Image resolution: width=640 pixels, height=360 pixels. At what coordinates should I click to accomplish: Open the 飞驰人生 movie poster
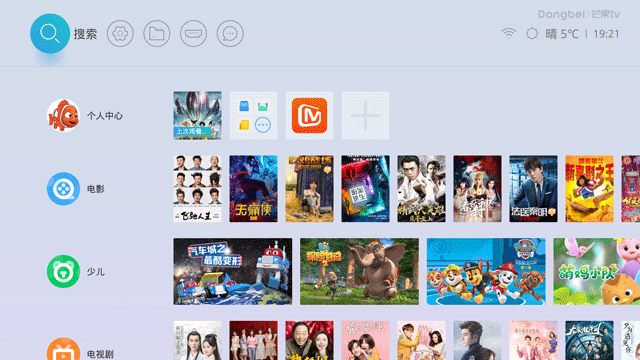198,189
